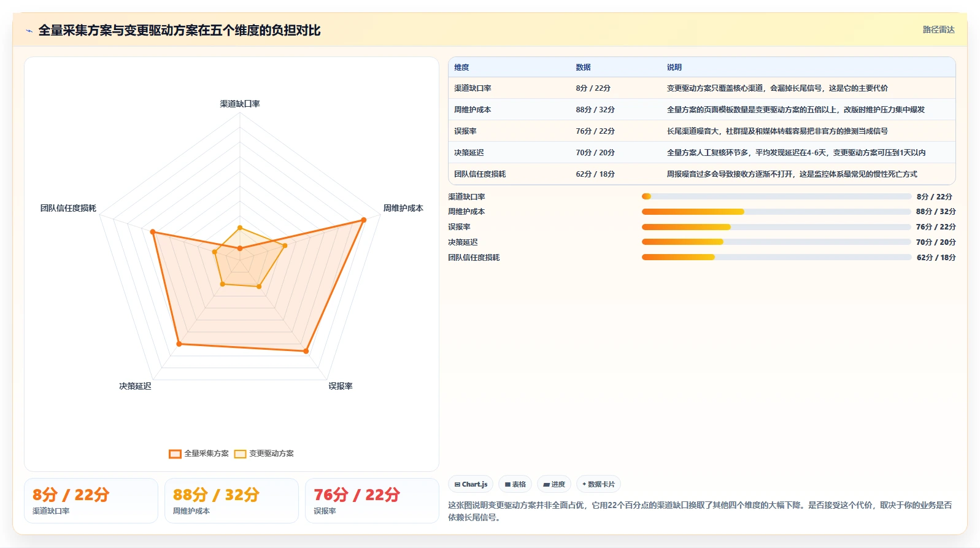This screenshot has width=980, height=548.
Task: Click table value 88分 / 32分
Action: (595, 110)
